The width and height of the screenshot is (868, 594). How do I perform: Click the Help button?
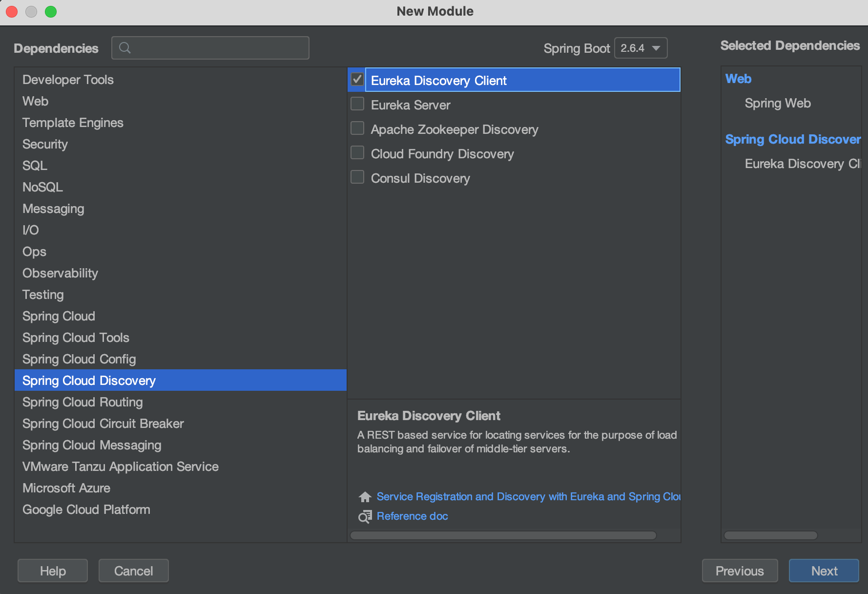click(53, 571)
